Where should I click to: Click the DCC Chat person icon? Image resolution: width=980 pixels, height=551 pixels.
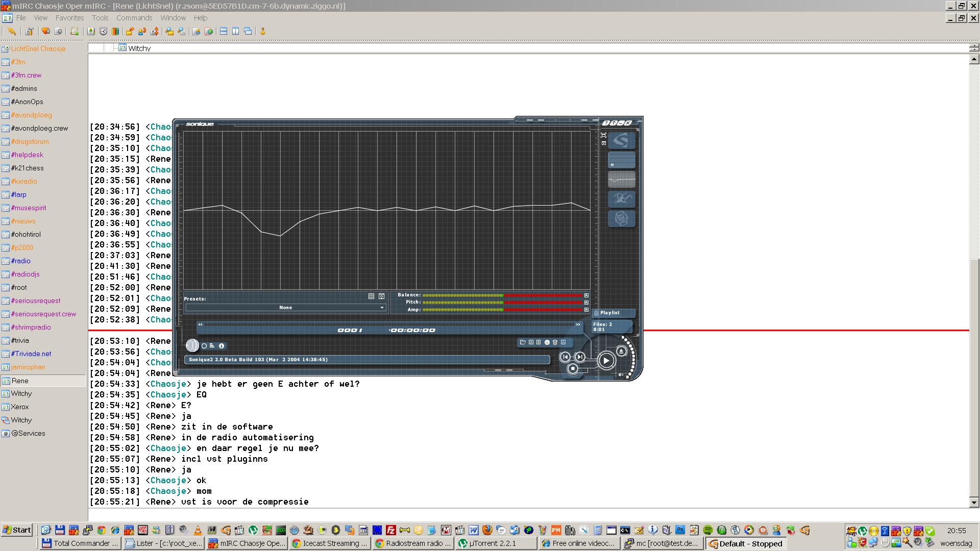pos(142,31)
